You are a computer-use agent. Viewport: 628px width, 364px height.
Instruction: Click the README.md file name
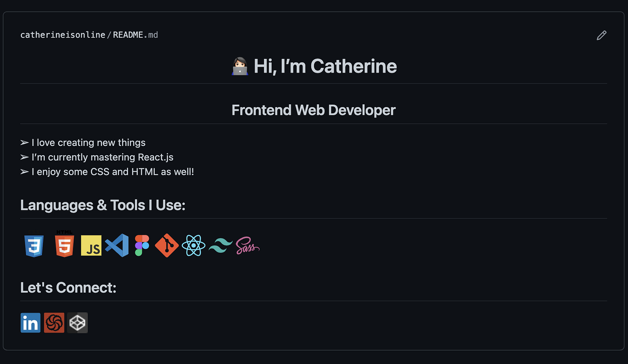[x=135, y=35]
